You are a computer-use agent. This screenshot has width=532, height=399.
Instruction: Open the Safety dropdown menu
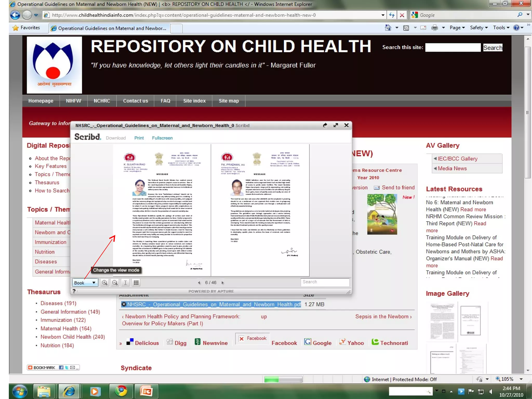point(479,28)
